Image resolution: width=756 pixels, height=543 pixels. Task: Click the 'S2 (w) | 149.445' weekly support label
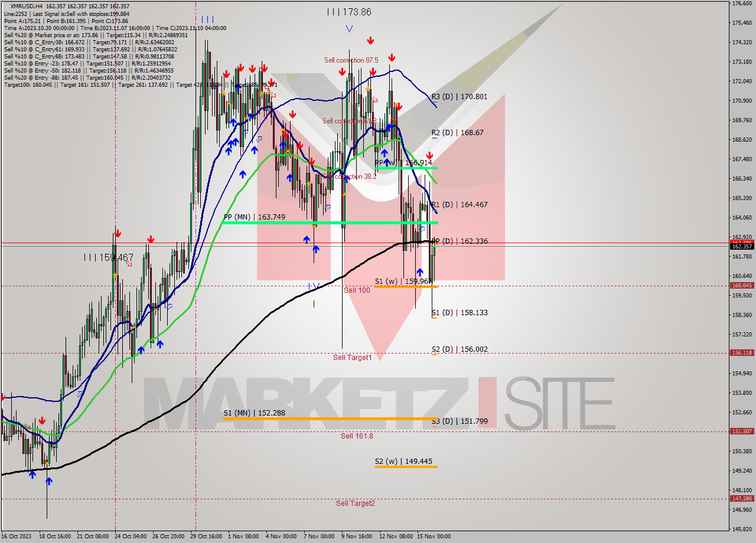point(403,462)
